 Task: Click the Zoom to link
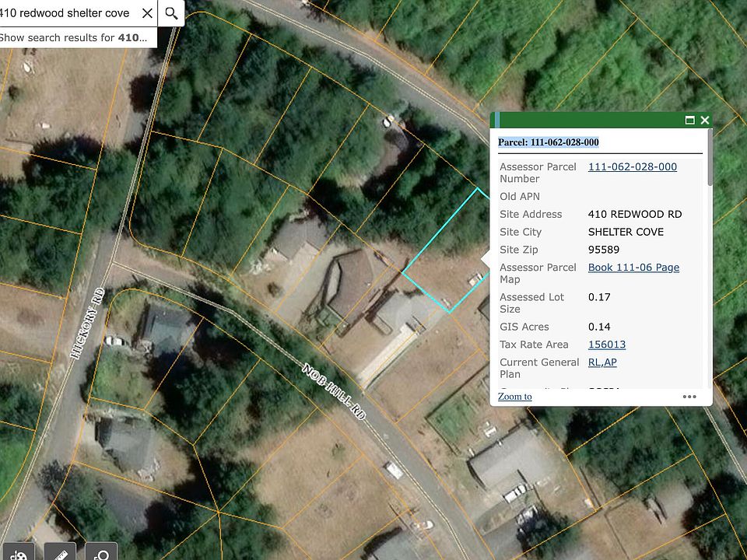tap(514, 396)
